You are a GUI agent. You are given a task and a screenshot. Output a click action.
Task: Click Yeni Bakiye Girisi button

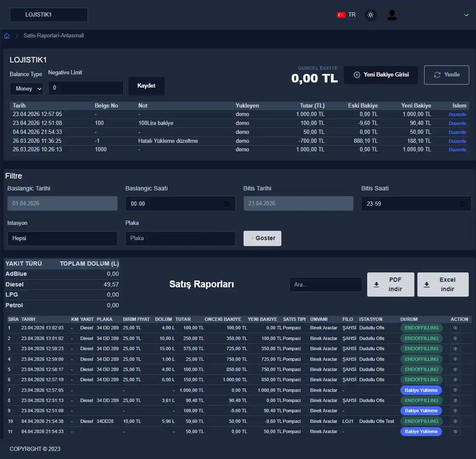381,75
